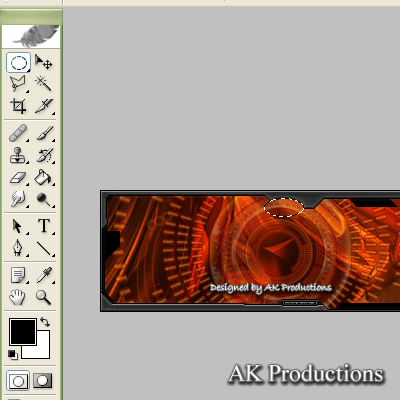Select the Zoom magnifier tool

click(44, 297)
